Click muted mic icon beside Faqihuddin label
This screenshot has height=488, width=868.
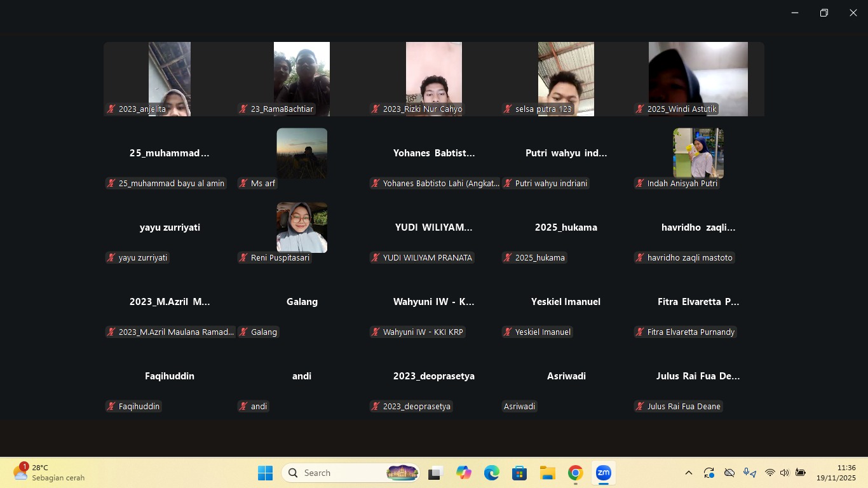pos(111,407)
